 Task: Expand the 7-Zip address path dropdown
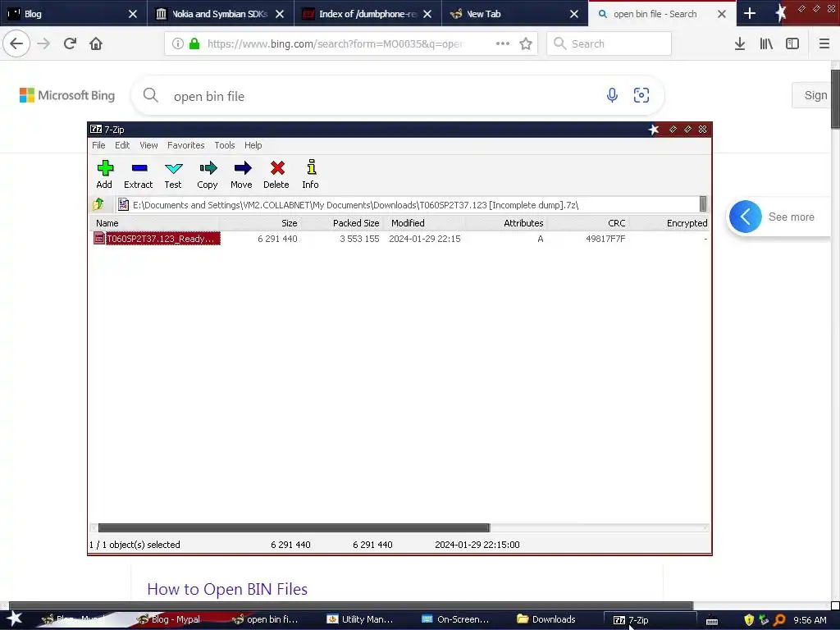[703, 204]
